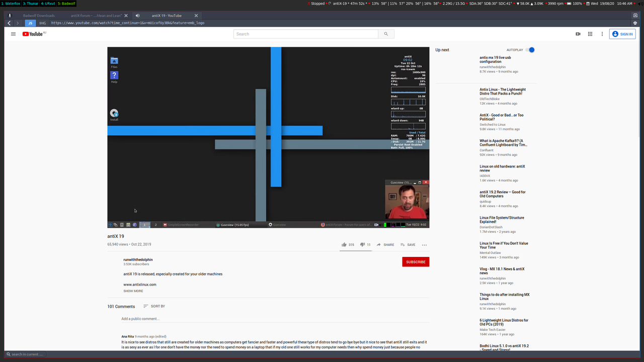The width and height of the screenshot is (644, 362).
Task: Go back using the browser back arrow
Action: tap(9, 23)
